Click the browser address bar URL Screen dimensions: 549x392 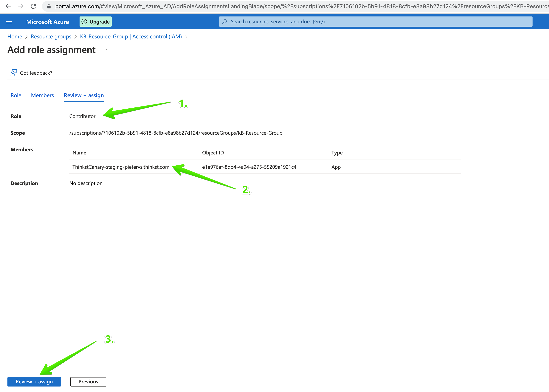tap(302, 6)
